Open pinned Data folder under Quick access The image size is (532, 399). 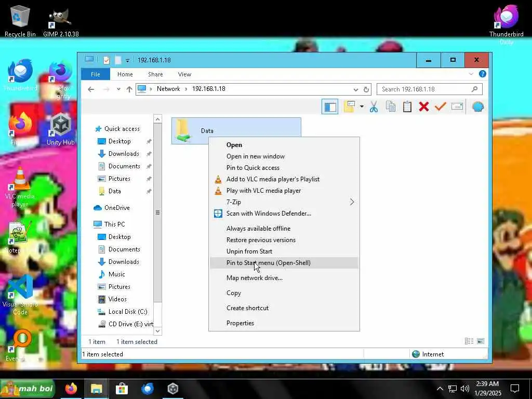click(110, 191)
